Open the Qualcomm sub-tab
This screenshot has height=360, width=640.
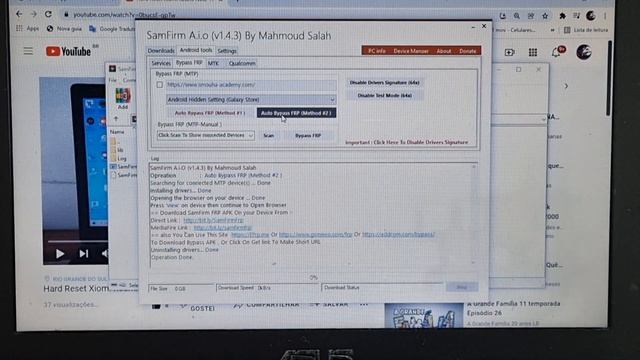click(x=242, y=63)
